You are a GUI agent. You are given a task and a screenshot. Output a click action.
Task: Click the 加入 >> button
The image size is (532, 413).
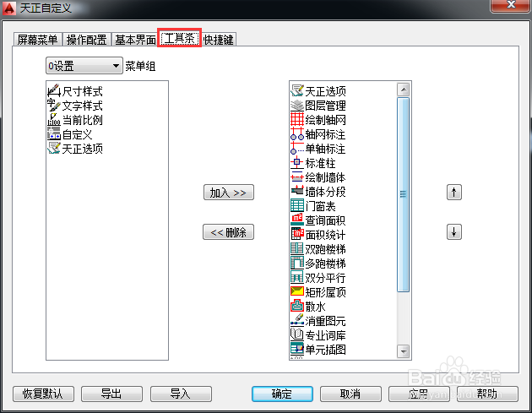click(228, 193)
